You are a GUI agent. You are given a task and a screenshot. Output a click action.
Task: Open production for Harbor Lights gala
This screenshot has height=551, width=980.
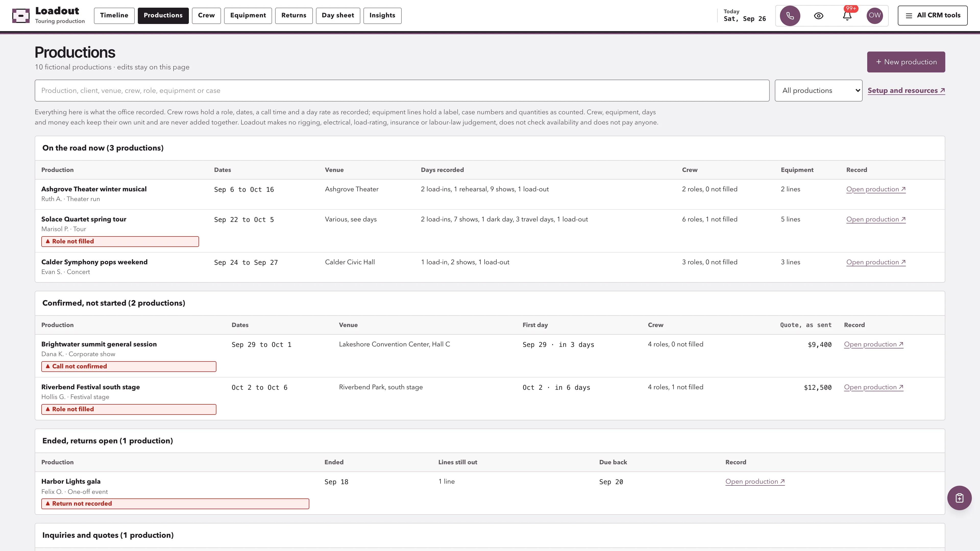(755, 482)
